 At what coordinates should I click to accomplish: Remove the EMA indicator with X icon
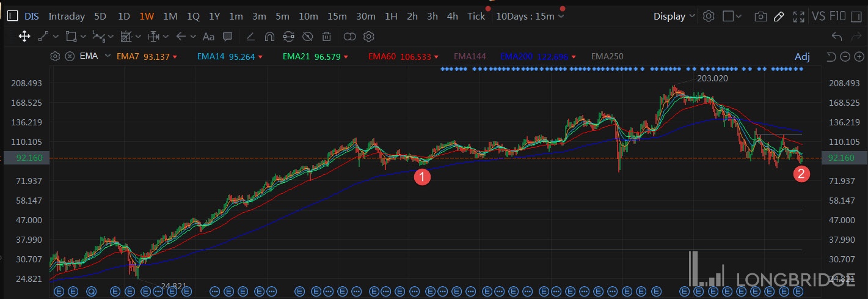pyautogui.click(x=70, y=56)
